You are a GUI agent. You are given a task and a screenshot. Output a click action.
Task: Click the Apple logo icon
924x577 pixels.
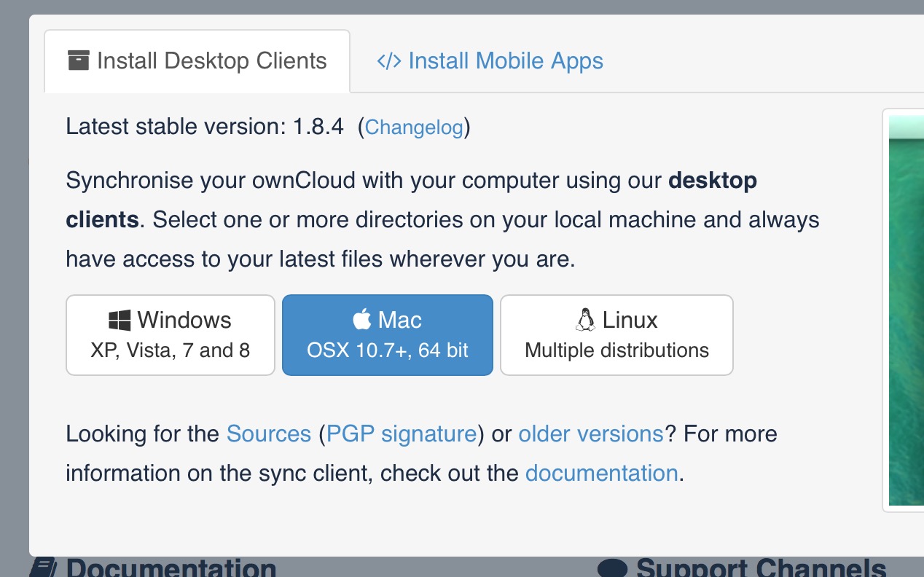click(x=362, y=319)
